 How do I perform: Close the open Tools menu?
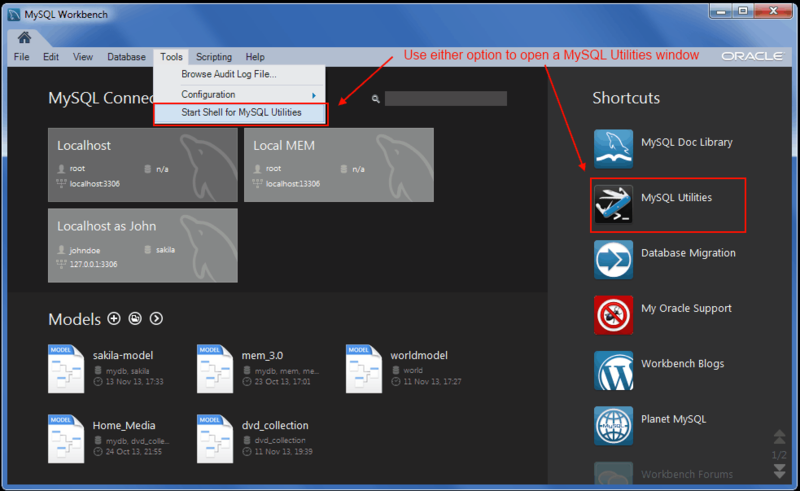171,57
